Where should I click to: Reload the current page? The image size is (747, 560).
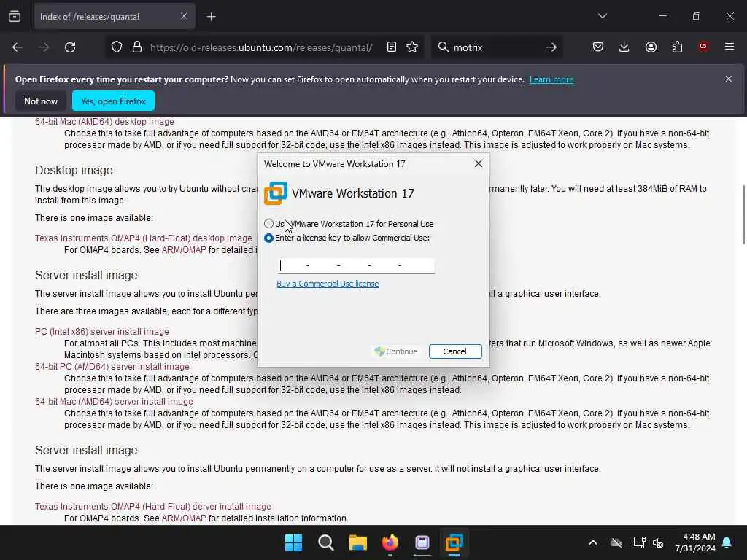coord(70,47)
